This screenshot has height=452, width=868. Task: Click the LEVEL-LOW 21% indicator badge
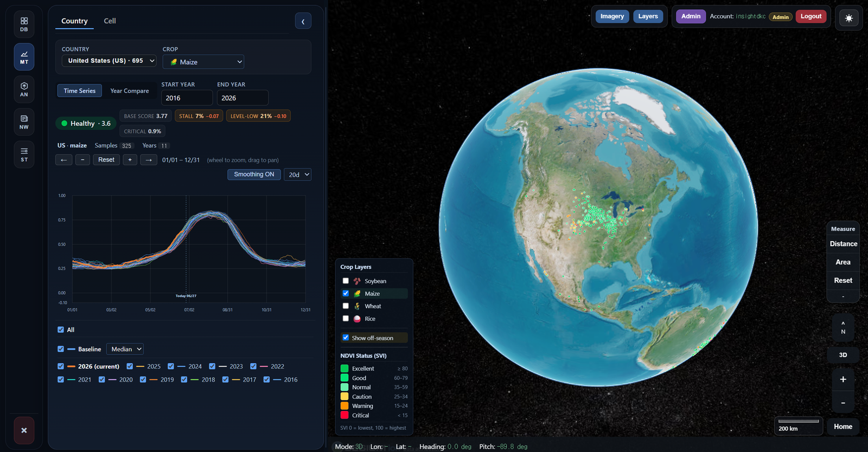[258, 116]
